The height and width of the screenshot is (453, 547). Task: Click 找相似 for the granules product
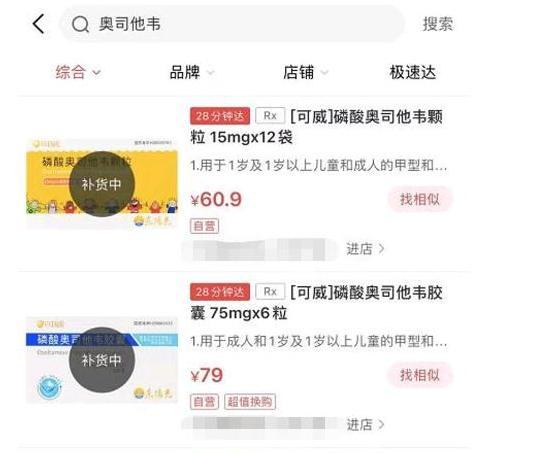[420, 199]
